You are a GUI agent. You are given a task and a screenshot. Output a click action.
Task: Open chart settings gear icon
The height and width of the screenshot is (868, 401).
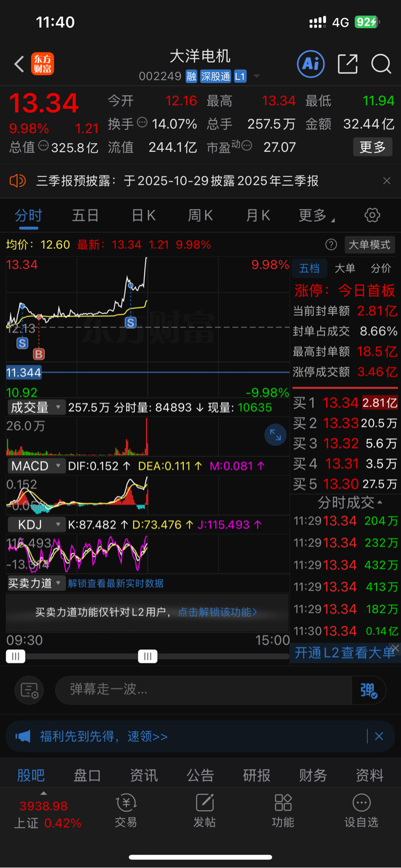tap(372, 215)
